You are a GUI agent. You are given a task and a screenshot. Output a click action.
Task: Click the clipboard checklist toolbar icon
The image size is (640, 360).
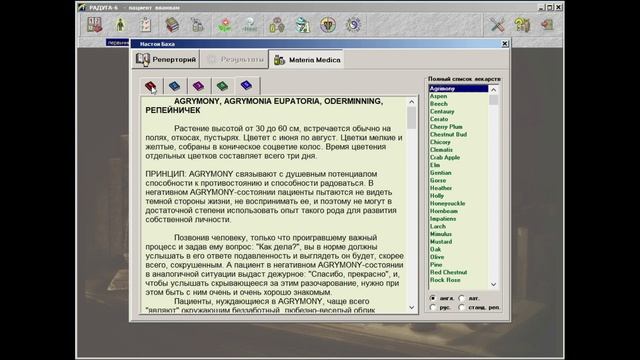point(145,25)
